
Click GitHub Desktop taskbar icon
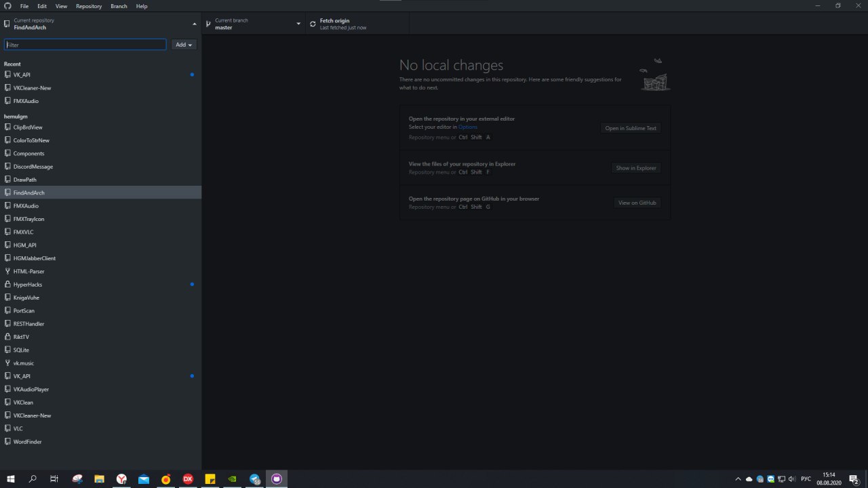click(x=277, y=479)
